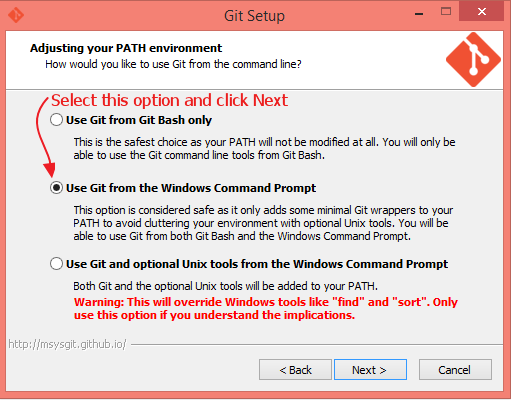Maximize the Git Setup window
511x400 pixels.
446,12
